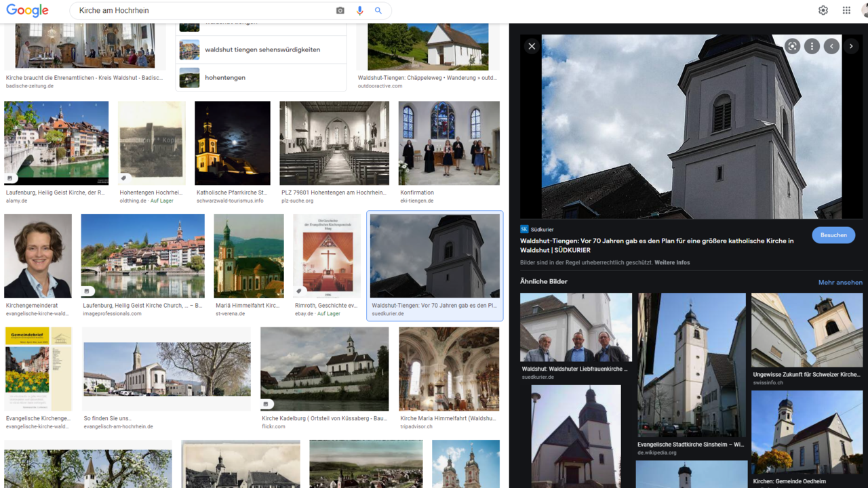
Task: Open similar image Evangelische Stadtkirche Sinsheim
Action: tap(692, 365)
